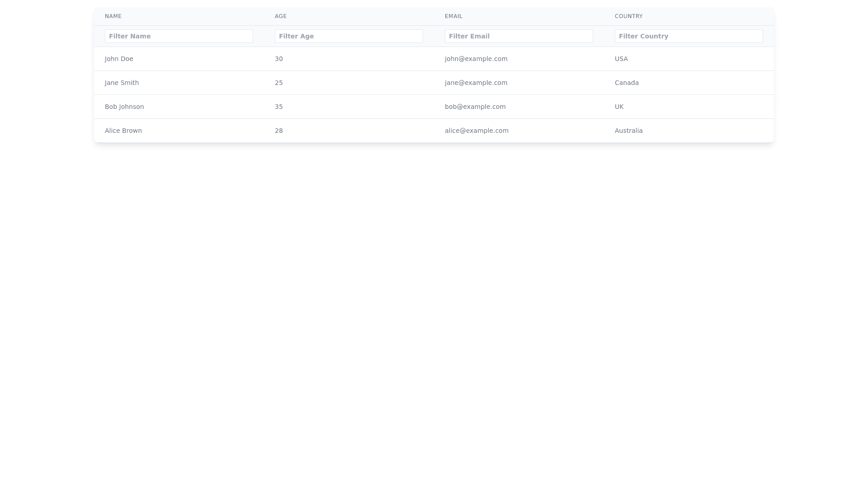Select jane@example.com email cell
868x488 pixels.
click(x=476, y=83)
